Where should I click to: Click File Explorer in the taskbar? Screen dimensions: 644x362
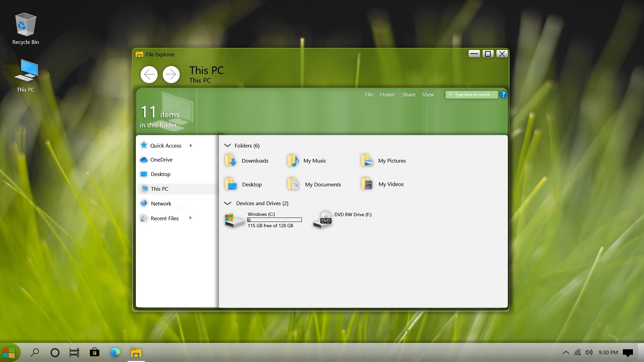pyautogui.click(x=136, y=352)
